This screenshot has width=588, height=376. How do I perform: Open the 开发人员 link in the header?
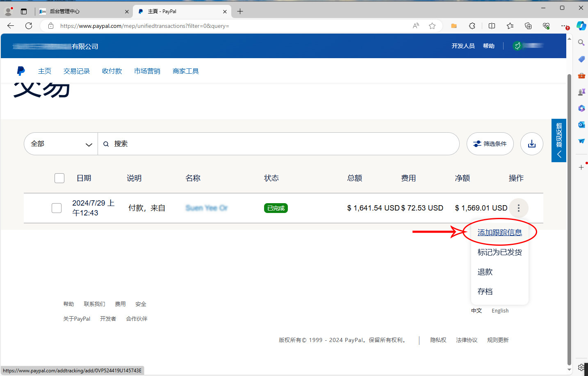click(x=463, y=46)
